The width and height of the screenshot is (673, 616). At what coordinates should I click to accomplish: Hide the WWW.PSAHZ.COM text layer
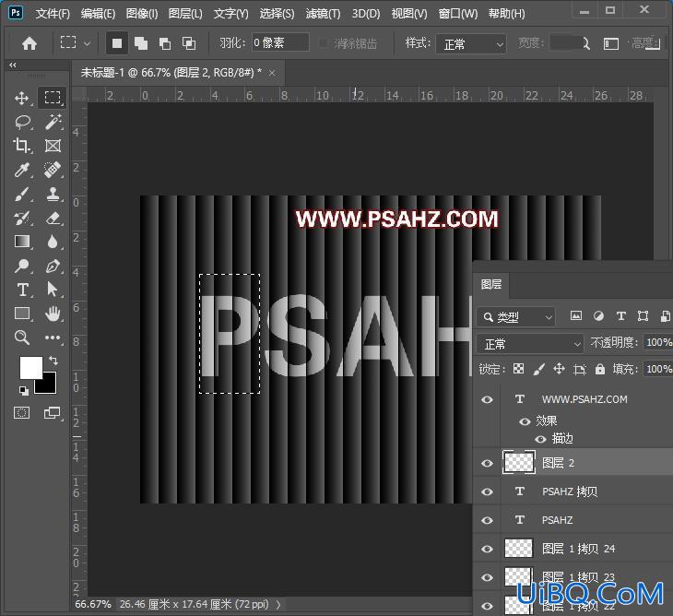point(487,399)
